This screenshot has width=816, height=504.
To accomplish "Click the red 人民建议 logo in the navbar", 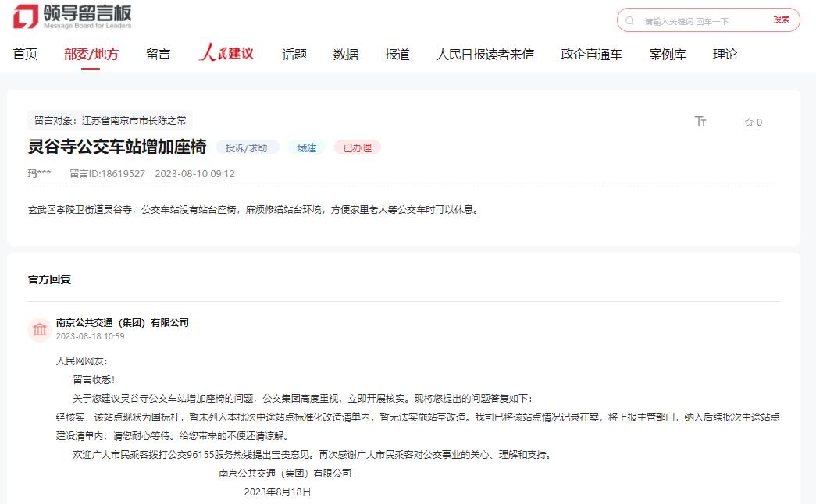I will pyautogui.click(x=225, y=53).
